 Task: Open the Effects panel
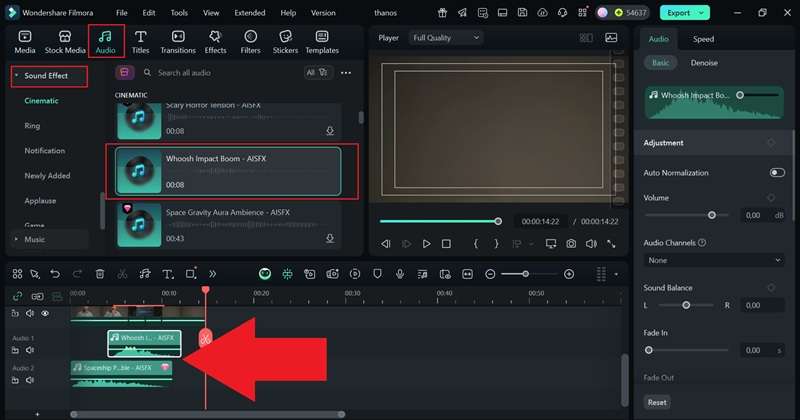[215, 41]
